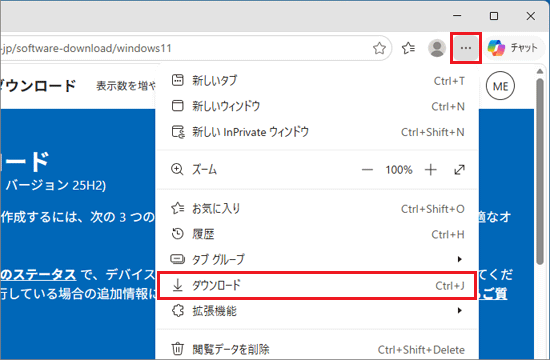Click the のステータス link on page
The image size is (550, 360).
[x=38, y=275]
